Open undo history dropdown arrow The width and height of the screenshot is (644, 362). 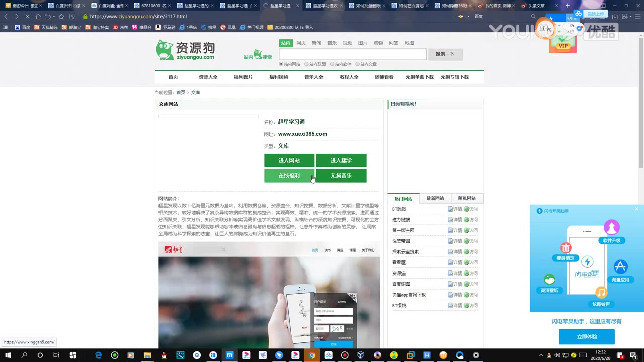54,16
